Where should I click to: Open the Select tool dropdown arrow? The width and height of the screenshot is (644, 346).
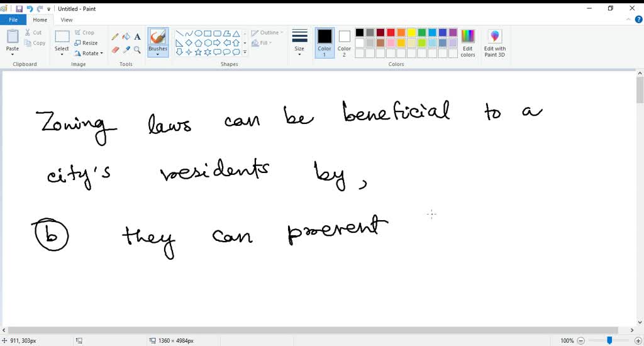(62, 54)
